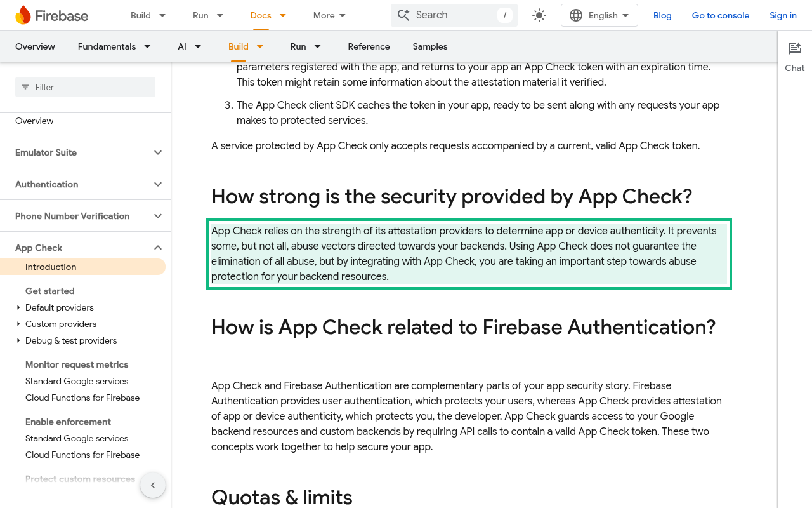
Task: Open Standard Google services under Enable enforcement
Action: (77, 438)
